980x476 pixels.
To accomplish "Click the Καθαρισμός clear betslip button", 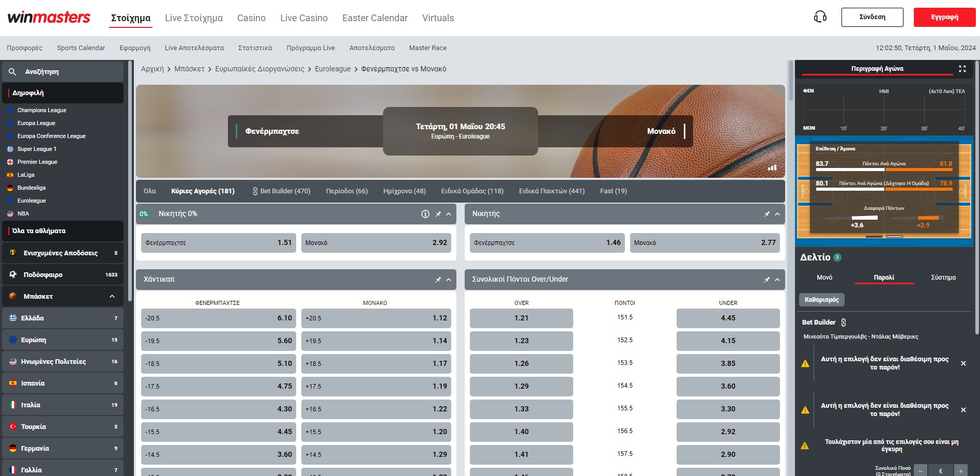I will [x=821, y=300].
